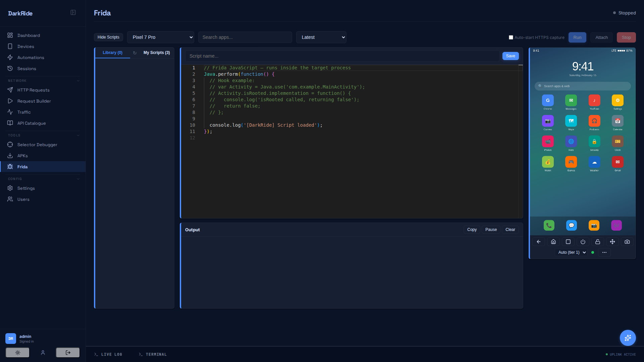Tap the purple music dock icon

click(616, 225)
